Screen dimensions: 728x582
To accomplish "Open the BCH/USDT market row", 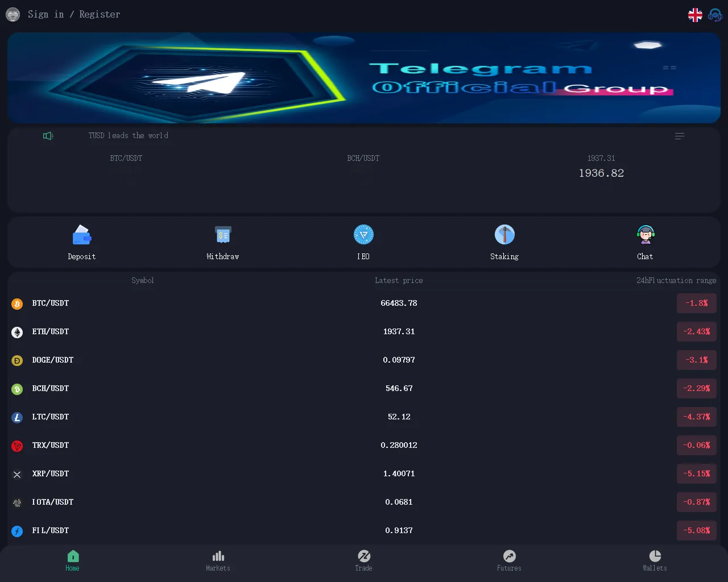I will (x=364, y=389).
